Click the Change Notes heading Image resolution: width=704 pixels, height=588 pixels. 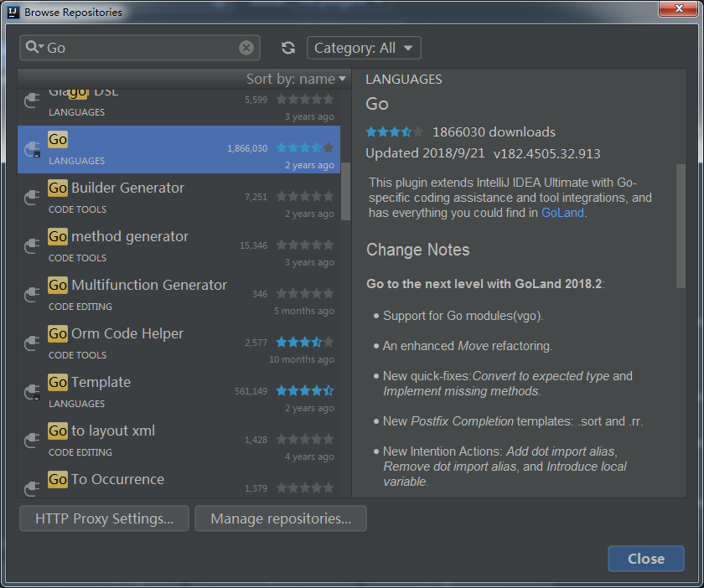[x=417, y=250]
